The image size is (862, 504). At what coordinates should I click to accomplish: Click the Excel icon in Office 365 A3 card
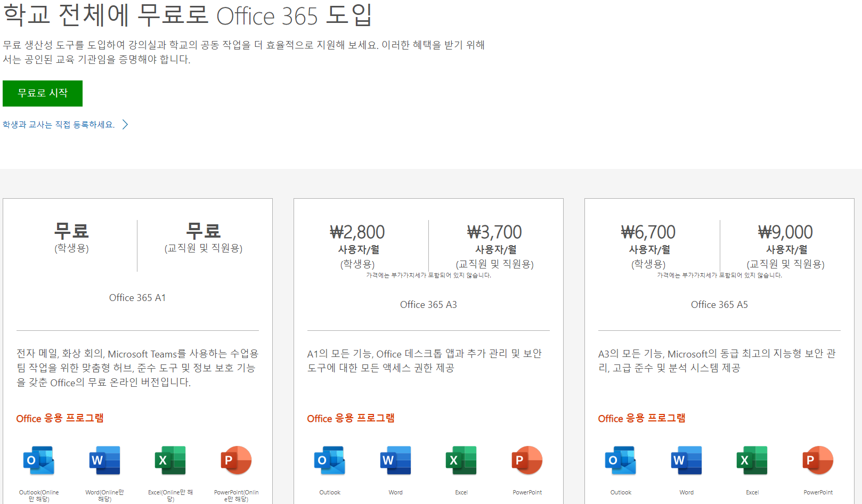pos(461,460)
